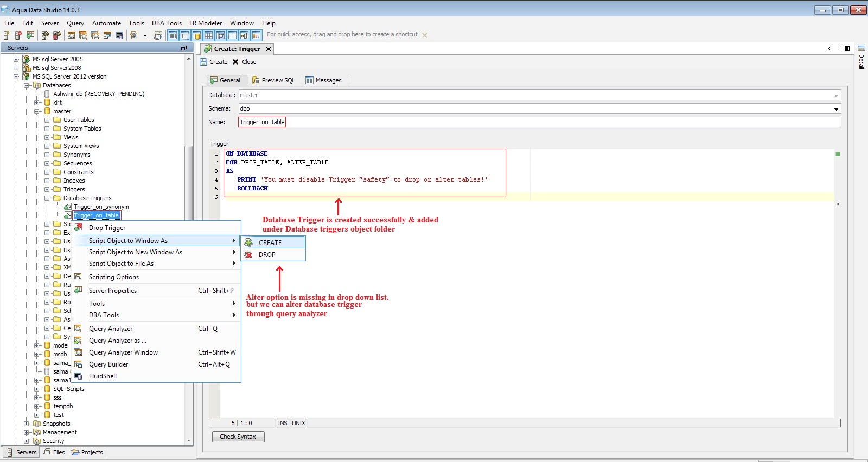This screenshot has height=462, width=868.
Task: Toggle UNIX line ending mode in status bar
Action: [x=299, y=423]
